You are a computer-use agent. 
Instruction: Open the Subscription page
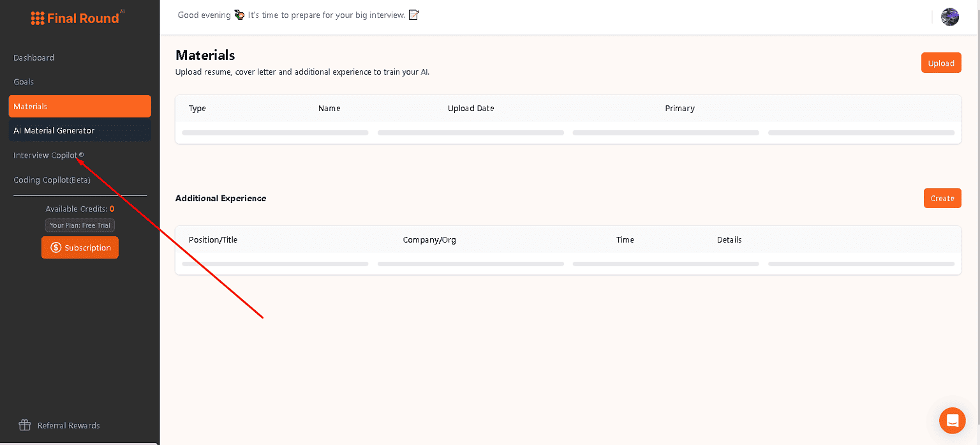click(x=80, y=248)
